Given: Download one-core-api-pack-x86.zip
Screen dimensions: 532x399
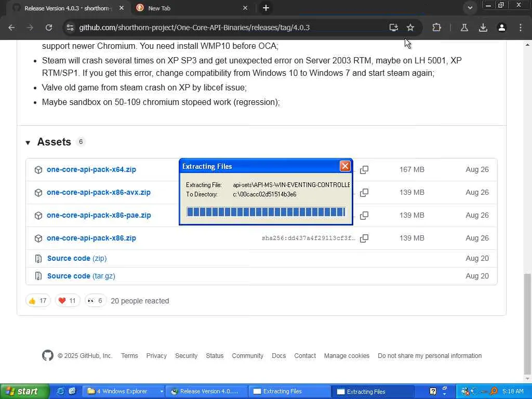Looking at the screenshot, I should click(91, 238).
